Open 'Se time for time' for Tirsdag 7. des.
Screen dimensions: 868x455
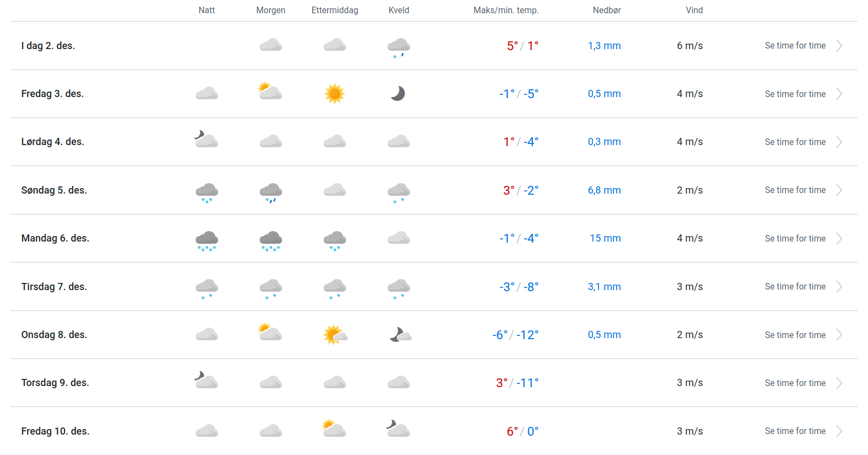[x=795, y=287]
